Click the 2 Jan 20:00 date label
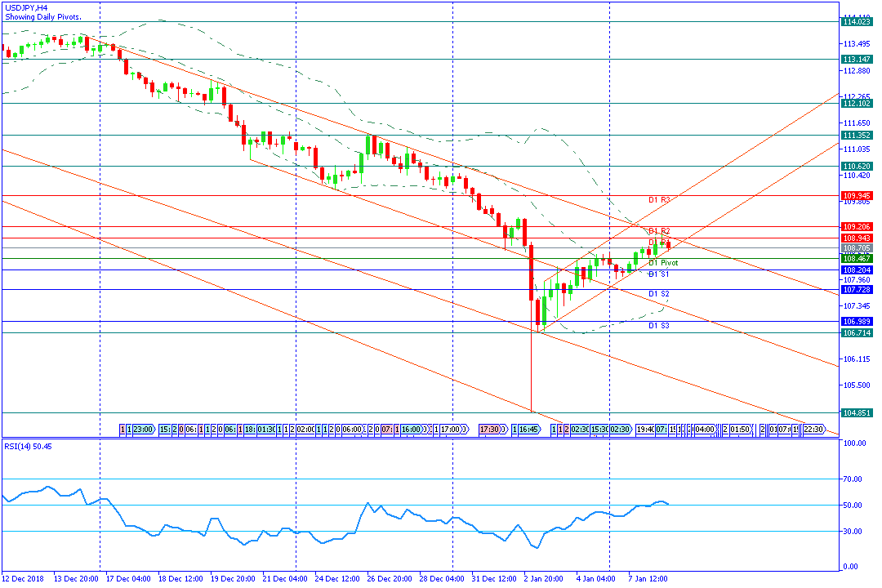 (543, 578)
